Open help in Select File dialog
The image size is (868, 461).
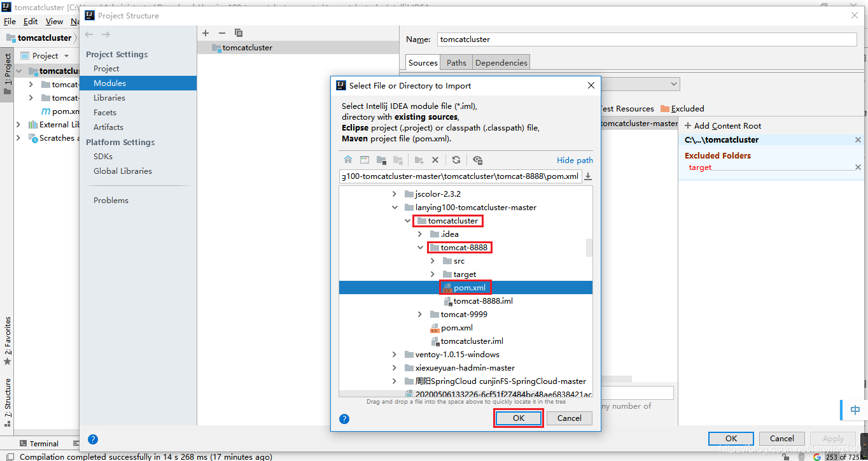(344, 418)
